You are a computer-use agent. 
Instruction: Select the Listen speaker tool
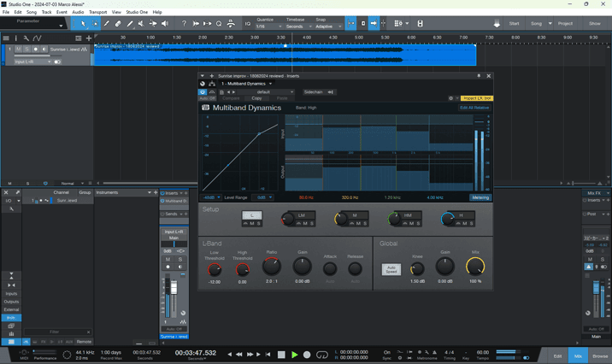pyautogui.click(x=165, y=23)
